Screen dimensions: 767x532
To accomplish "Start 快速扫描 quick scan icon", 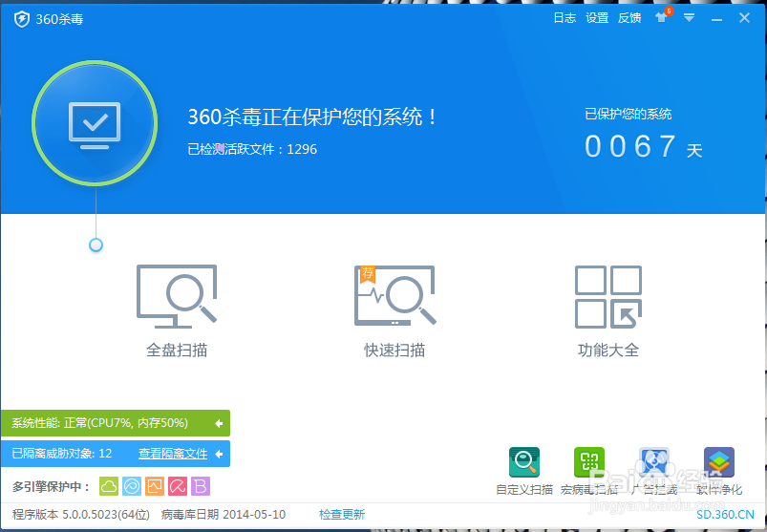I will 394,295.
